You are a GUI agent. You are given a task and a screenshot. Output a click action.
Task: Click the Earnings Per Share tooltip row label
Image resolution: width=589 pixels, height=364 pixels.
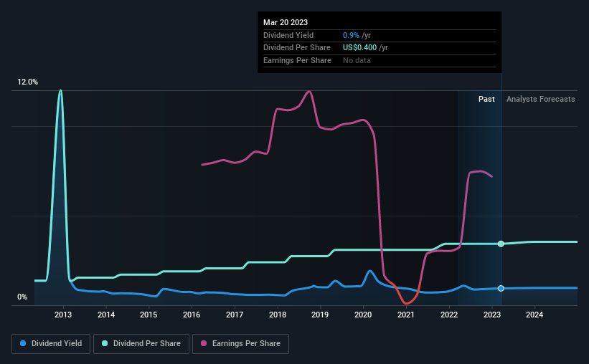[297, 60]
